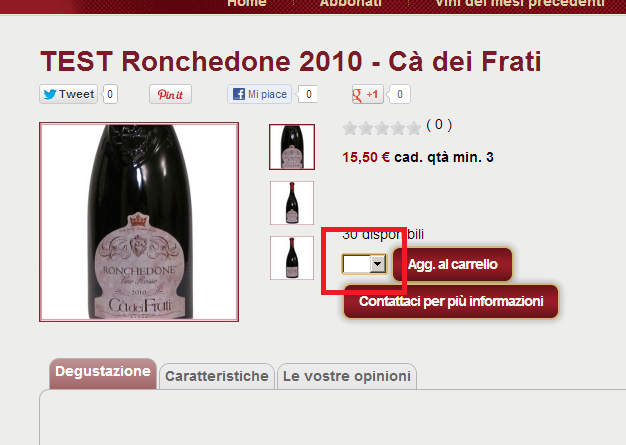Click the large Ronchedone bottle image

tap(139, 222)
